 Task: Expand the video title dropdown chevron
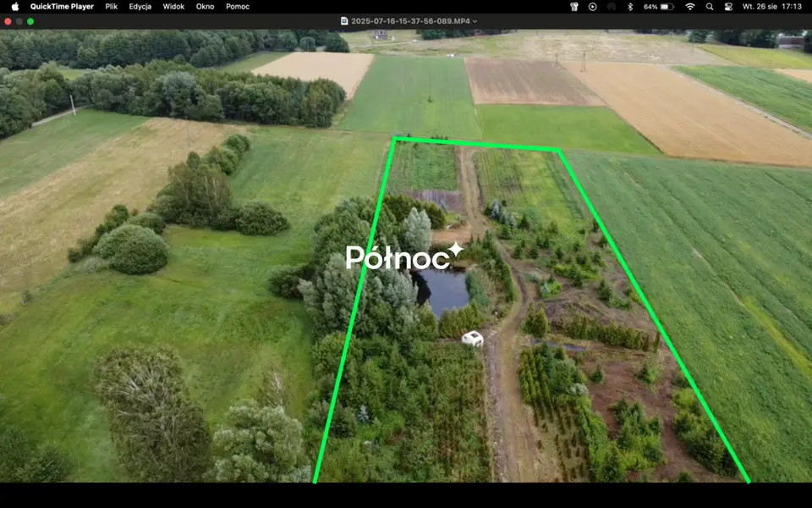coord(475,21)
